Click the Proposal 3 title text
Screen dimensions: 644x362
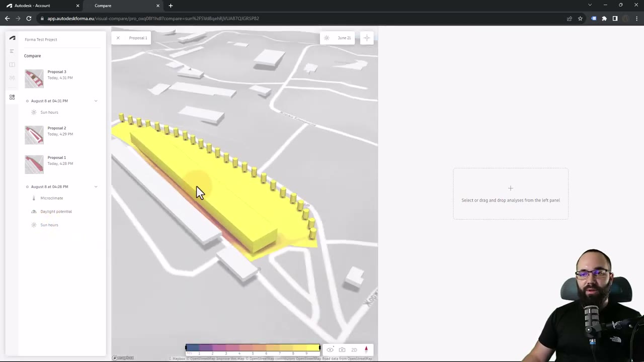click(57, 72)
